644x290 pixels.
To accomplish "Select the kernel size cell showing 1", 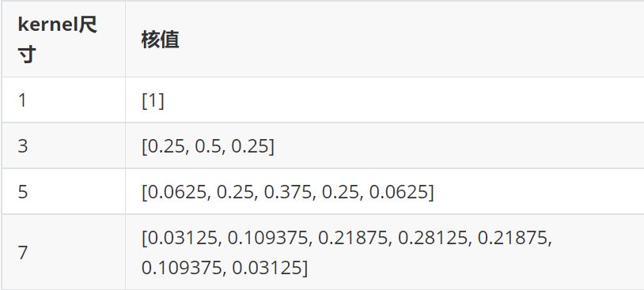I will click(63, 100).
